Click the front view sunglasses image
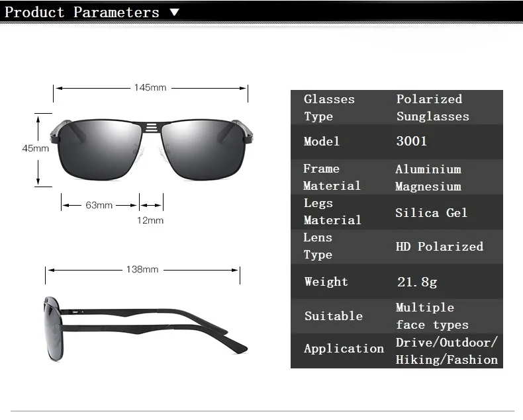 pos(152,150)
